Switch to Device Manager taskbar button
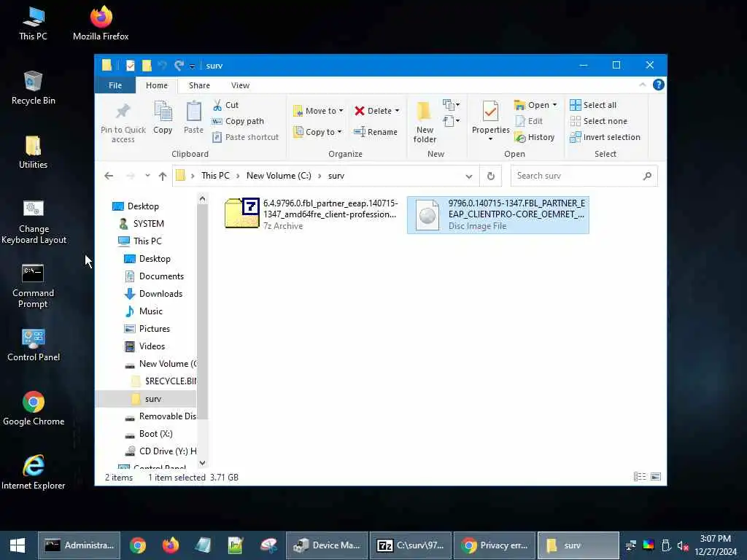747x560 pixels. (327, 545)
